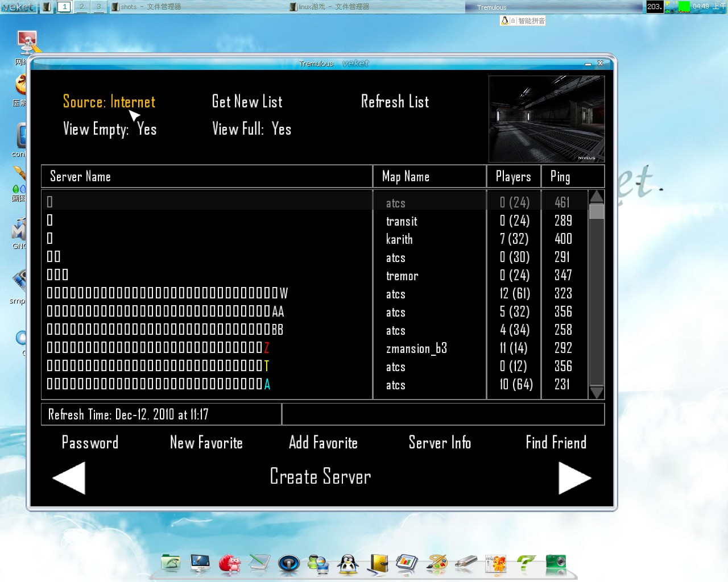The width and height of the screenshot is (728, 582).
Task: Minimize the Tremulous window
Action: click(588, 64)
